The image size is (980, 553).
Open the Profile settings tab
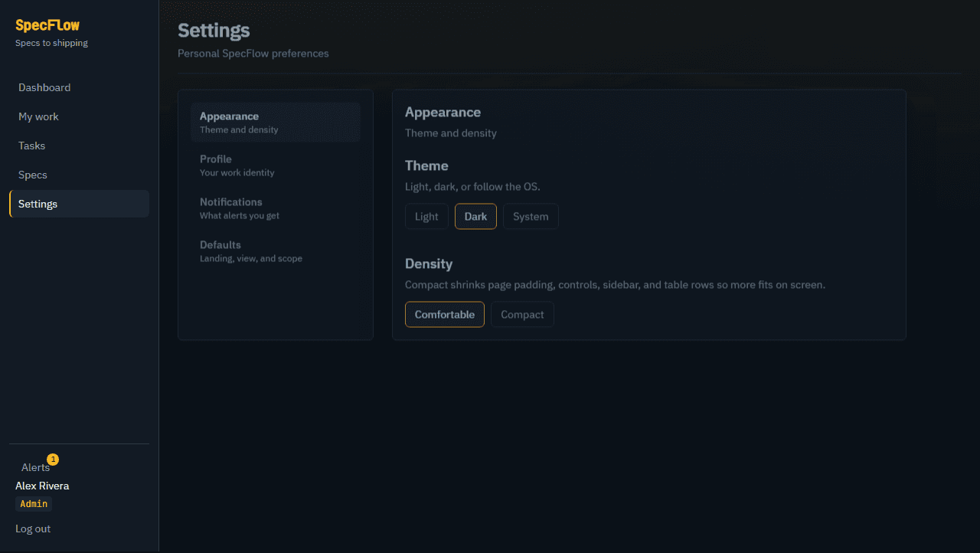(276, 165)
